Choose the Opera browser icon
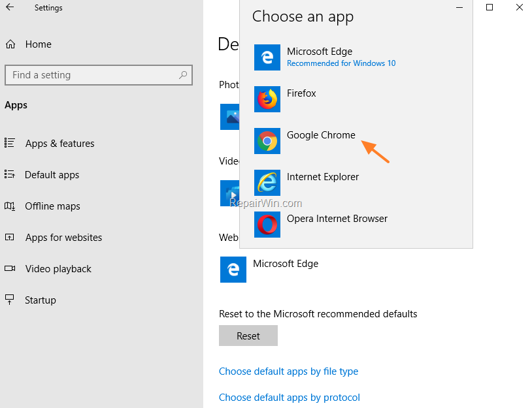This screenshot has width=532, height=408. [x=267, y=225]
